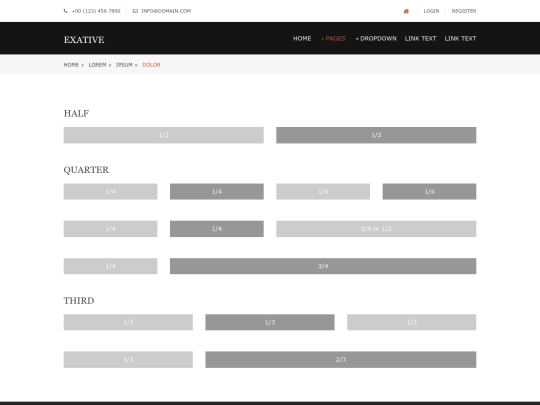
Task: Click the Dolor breadcrumb item
Action: 151,65
